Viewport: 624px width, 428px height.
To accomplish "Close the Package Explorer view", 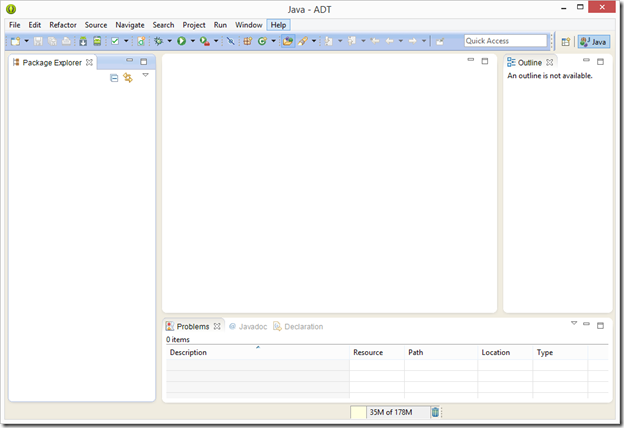I will coord(90,63).
